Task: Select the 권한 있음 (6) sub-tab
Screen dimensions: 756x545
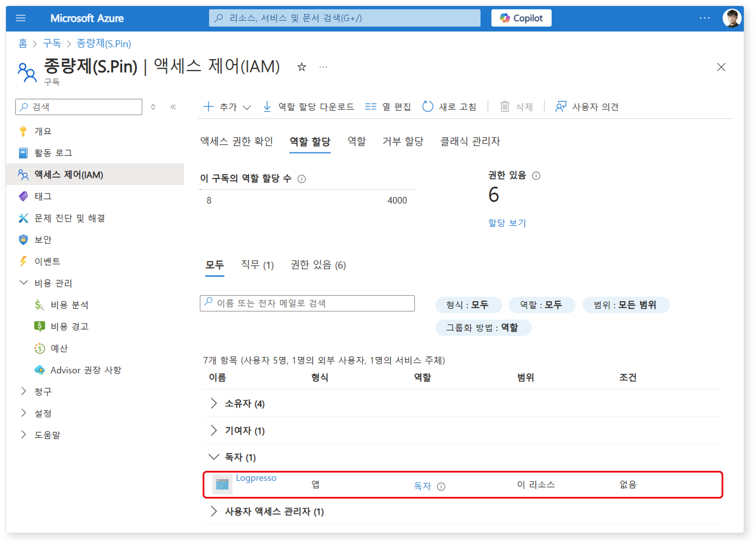Action: [x=318, y=265]
